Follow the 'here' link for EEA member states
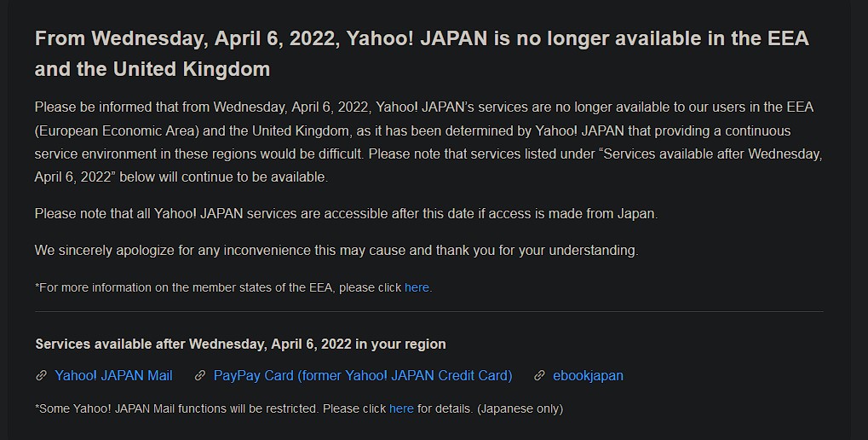 pos(417,287)
